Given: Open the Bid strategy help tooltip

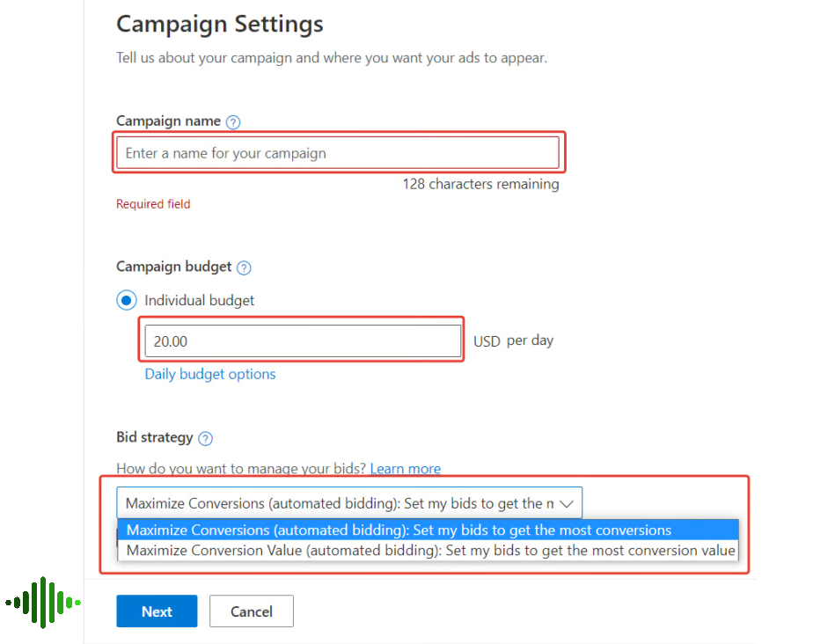Looking at the screenshot, I should [206, 437].
